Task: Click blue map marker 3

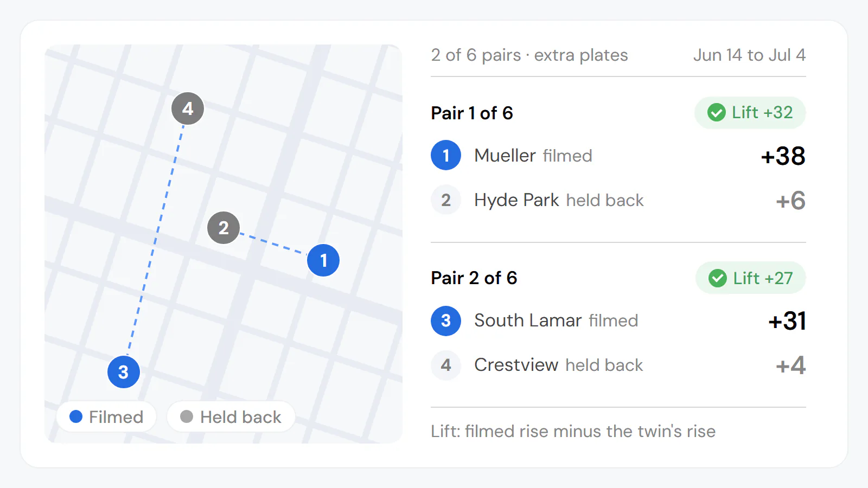Action: 124,372
